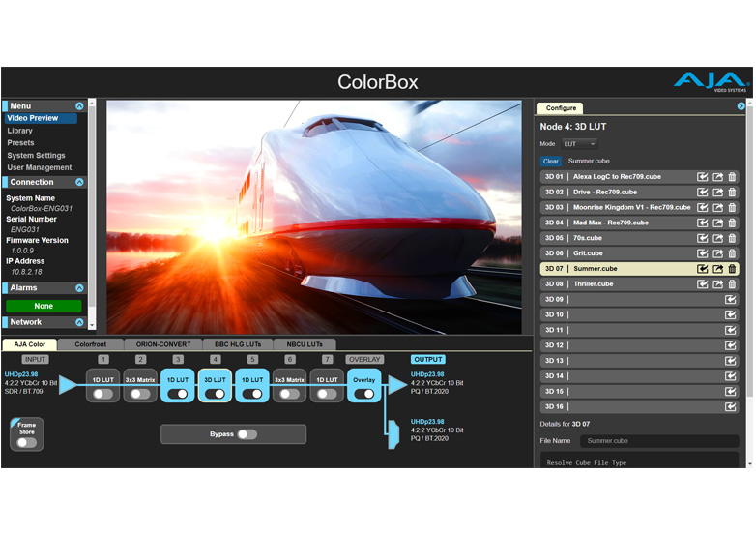The height and width of the screenshot is (534, 756).
Task: Select Video Preview in the menu
Action: 41,118
